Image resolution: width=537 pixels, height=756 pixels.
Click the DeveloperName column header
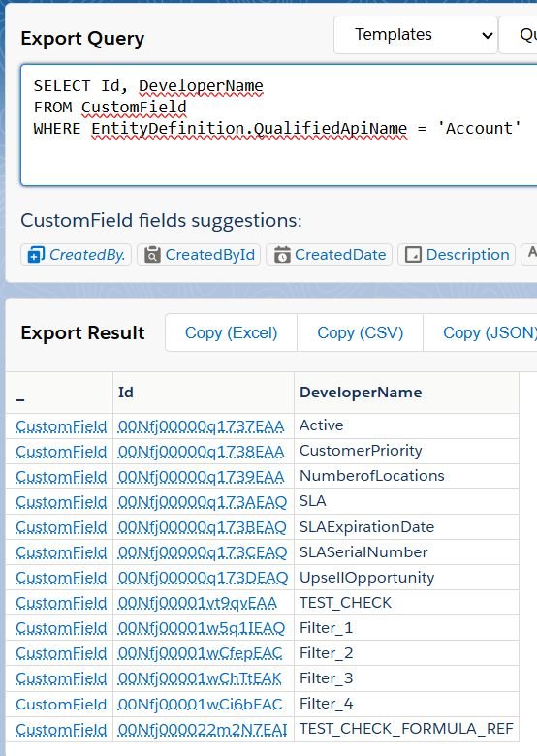pos(406,393)
